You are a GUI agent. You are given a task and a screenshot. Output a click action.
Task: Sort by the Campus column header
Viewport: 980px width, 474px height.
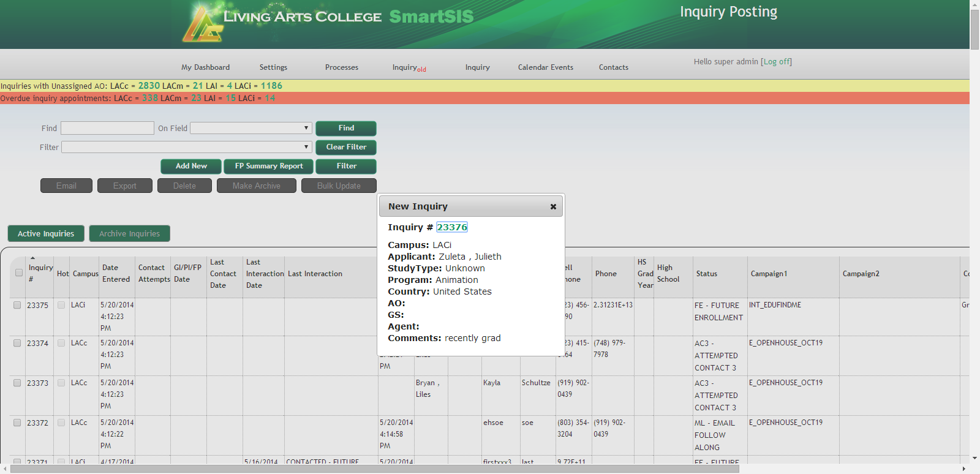[86, 274]
